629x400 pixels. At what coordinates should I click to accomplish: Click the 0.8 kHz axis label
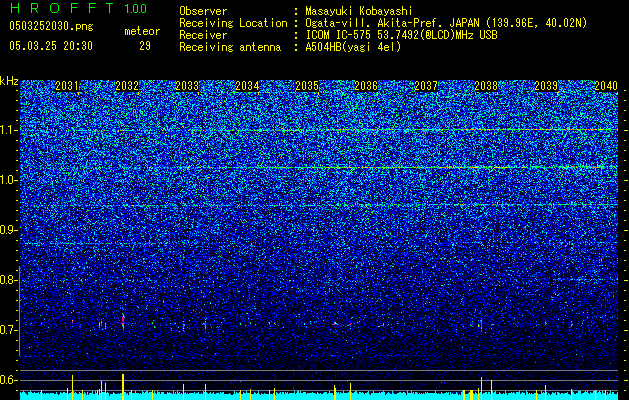pos(9,280)
